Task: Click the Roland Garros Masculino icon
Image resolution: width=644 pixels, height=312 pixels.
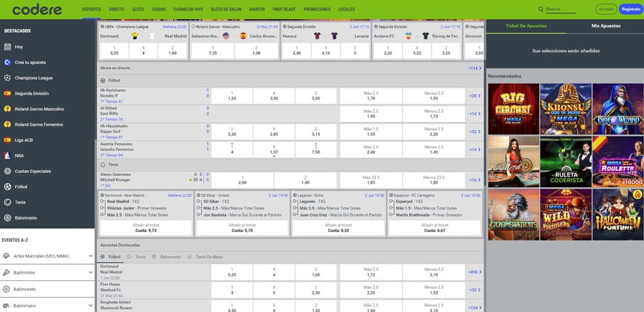Action: tap(7, 109)
